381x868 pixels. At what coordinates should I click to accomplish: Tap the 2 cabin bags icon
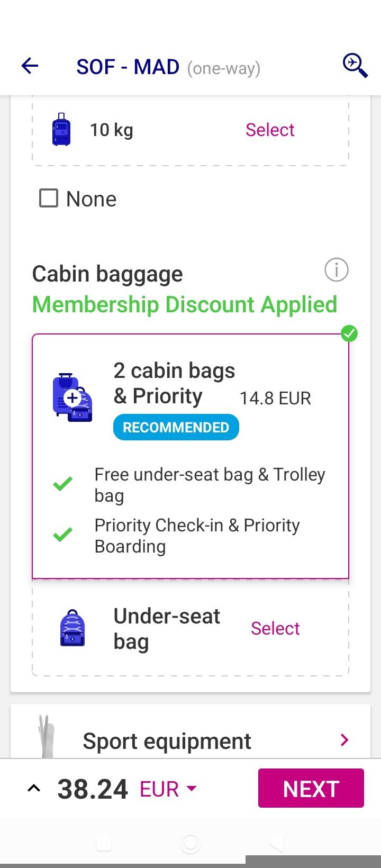coord(72,397)
